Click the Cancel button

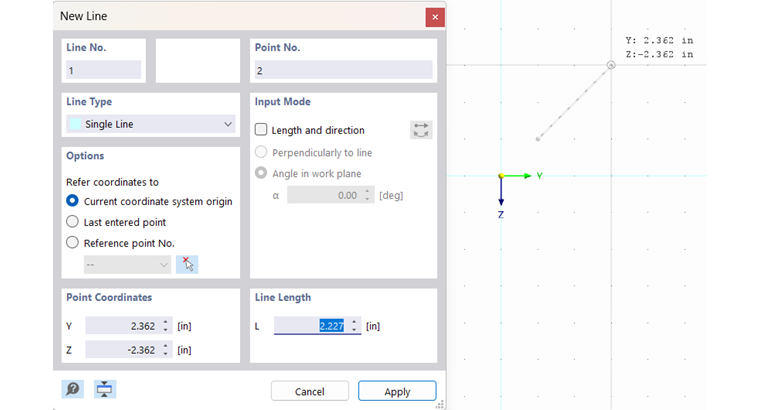[310, 391]
